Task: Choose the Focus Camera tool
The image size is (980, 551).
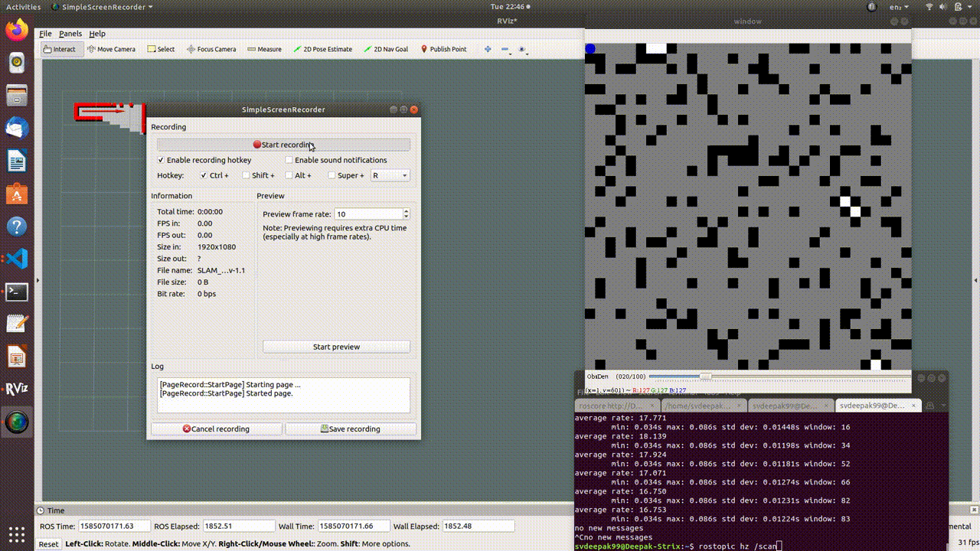Action: [211, 49]
